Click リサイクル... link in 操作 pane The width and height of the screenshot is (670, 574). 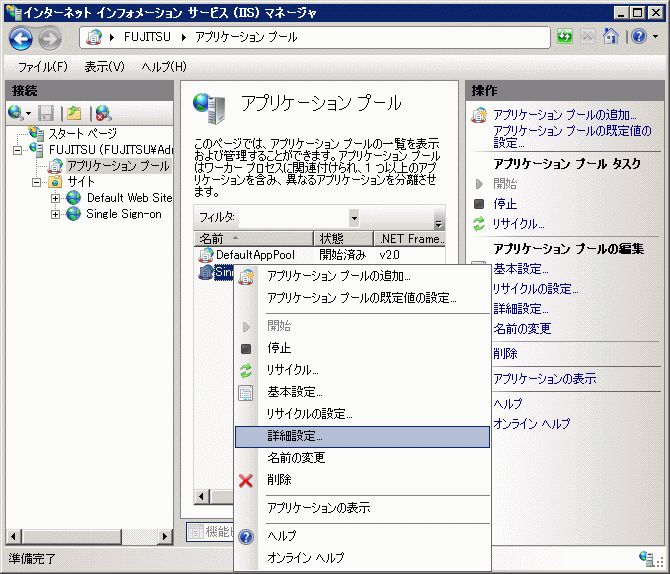(x=518, y=224)
